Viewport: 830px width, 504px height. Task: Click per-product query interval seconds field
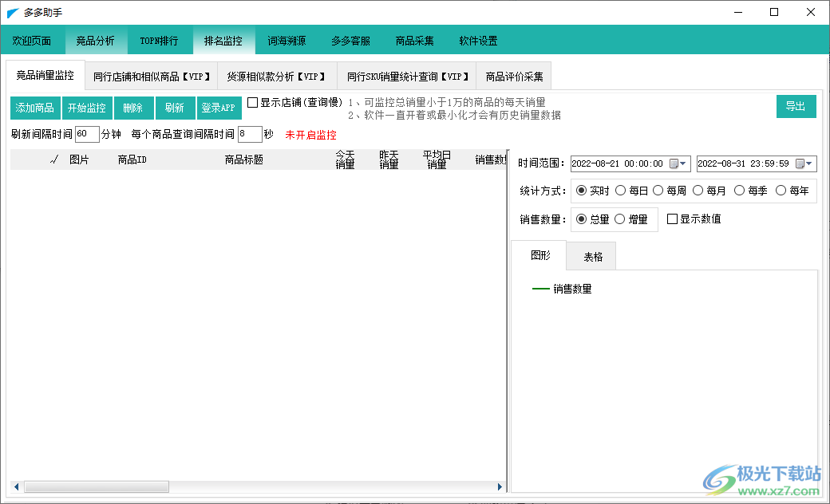tap(250, 134)
